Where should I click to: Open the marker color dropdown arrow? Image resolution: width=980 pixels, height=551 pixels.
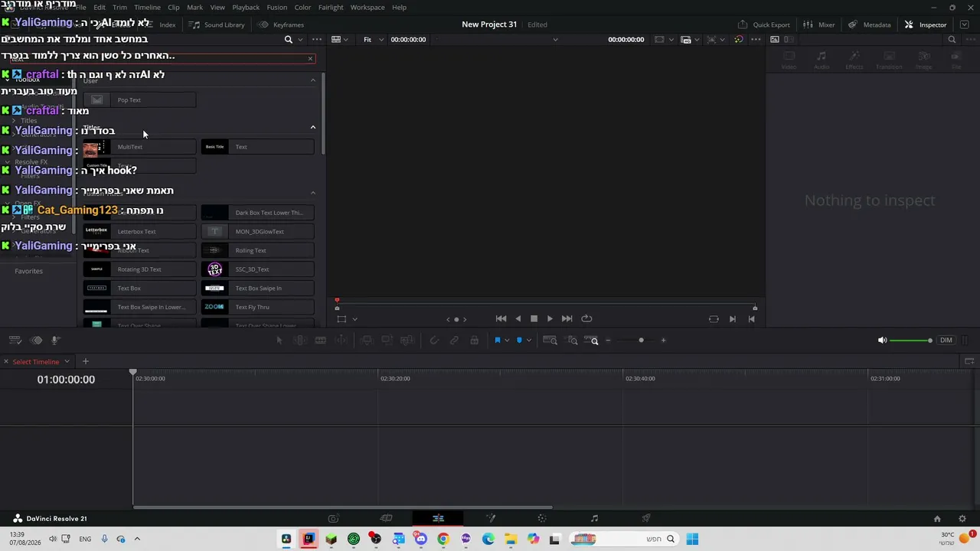coord(529,341)
